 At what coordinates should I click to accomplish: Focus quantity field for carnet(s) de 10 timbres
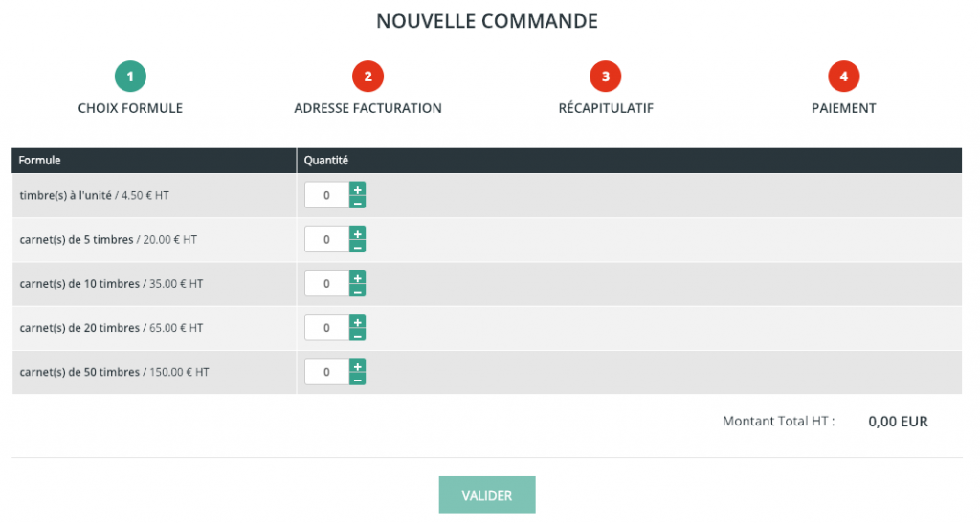pyautogui.click(x=327, y=283)
